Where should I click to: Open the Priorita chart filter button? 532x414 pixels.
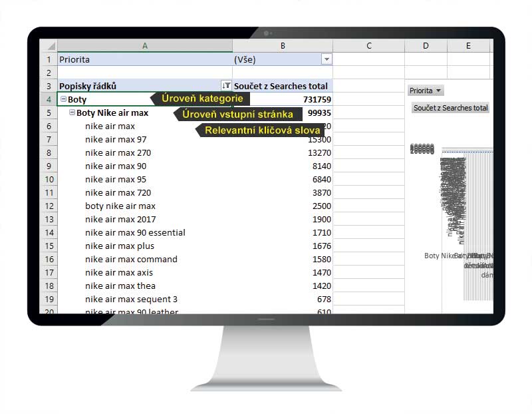tap(426, 91)
